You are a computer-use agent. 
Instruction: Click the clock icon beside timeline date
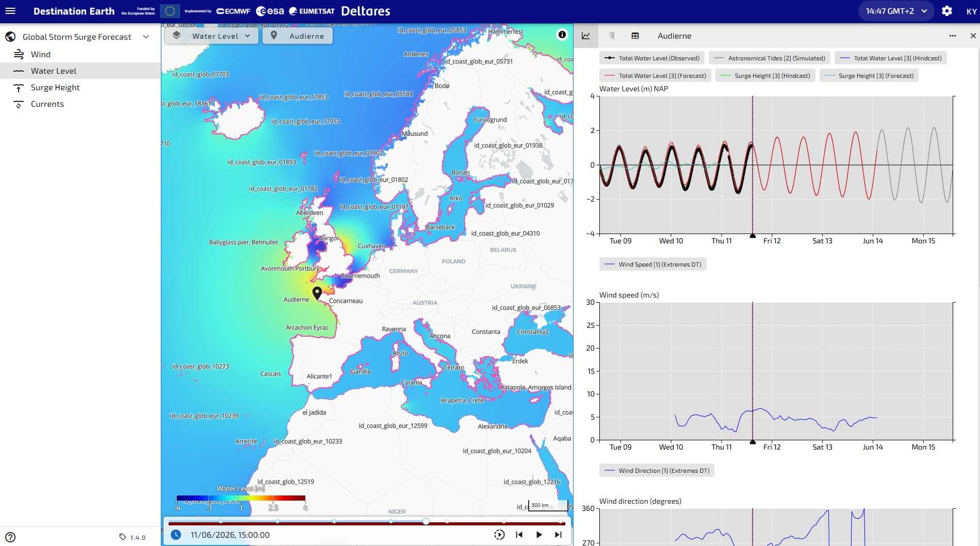pos(176,535)
